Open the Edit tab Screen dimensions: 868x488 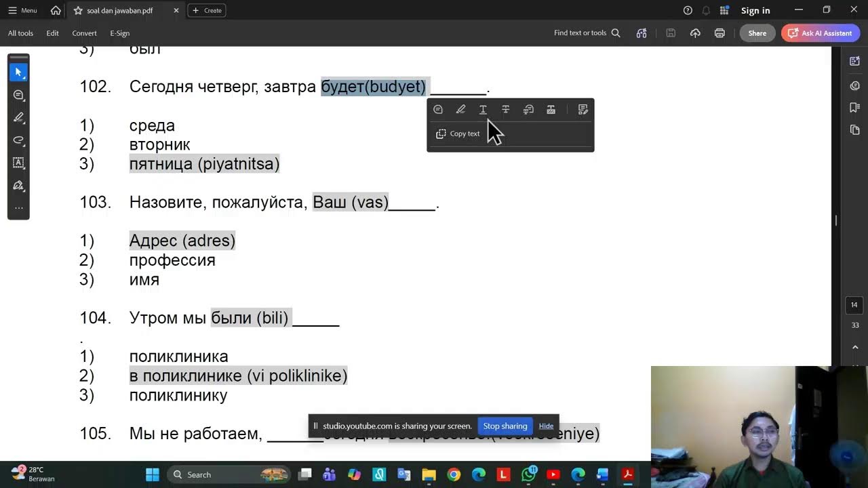[52, 33]
